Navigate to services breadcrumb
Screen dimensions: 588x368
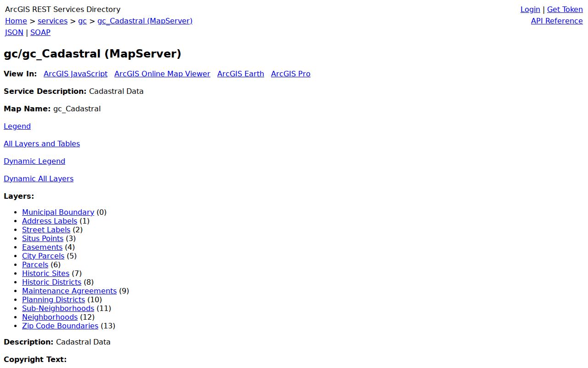tap(52, 21)
